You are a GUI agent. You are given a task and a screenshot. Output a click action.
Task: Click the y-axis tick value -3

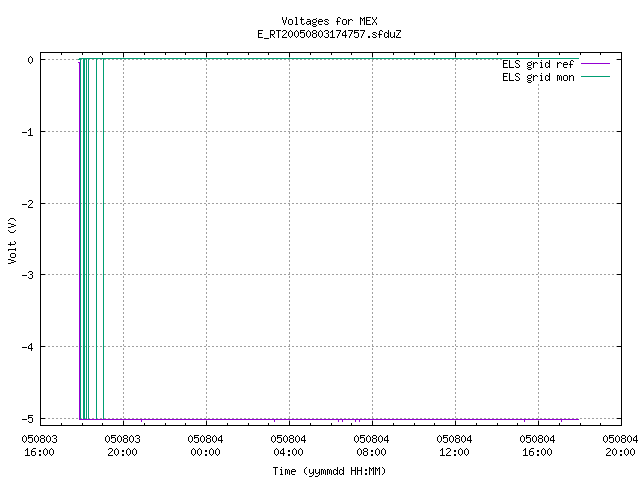[28, 275]
